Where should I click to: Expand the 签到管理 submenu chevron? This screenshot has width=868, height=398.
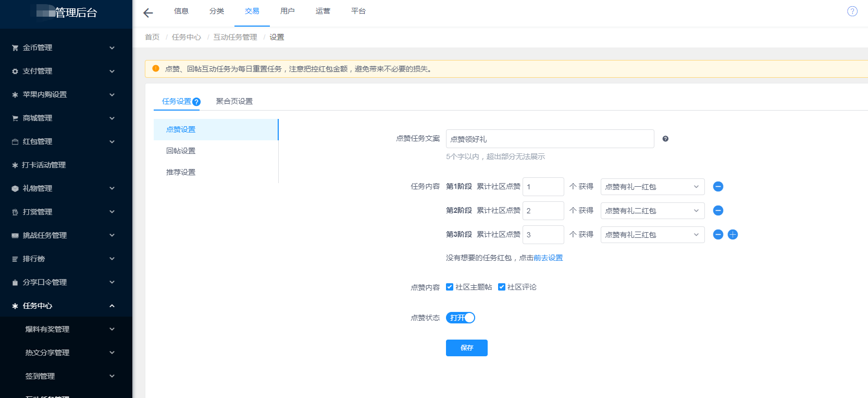coord(112,376)
